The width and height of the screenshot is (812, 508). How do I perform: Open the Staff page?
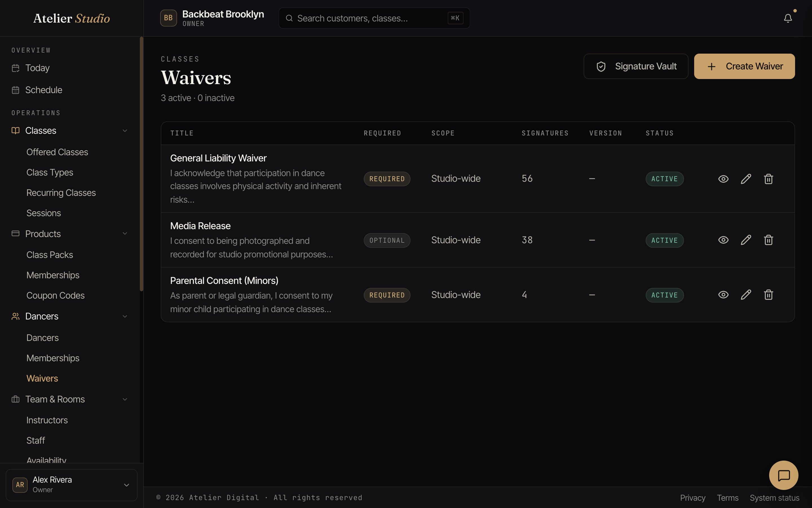[36, 441]
